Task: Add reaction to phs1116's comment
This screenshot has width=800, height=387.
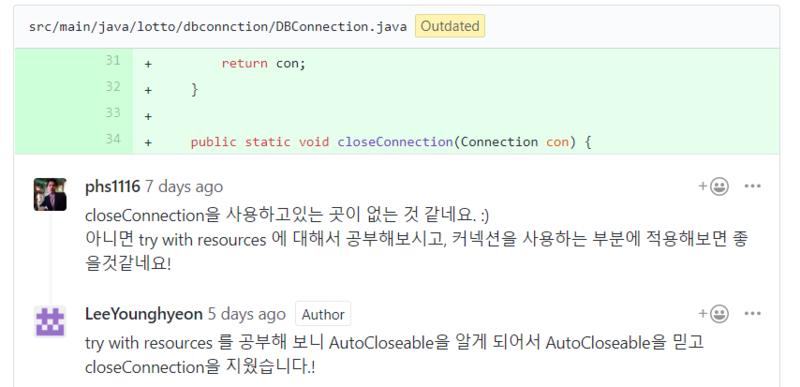Action: pos(713,186)
